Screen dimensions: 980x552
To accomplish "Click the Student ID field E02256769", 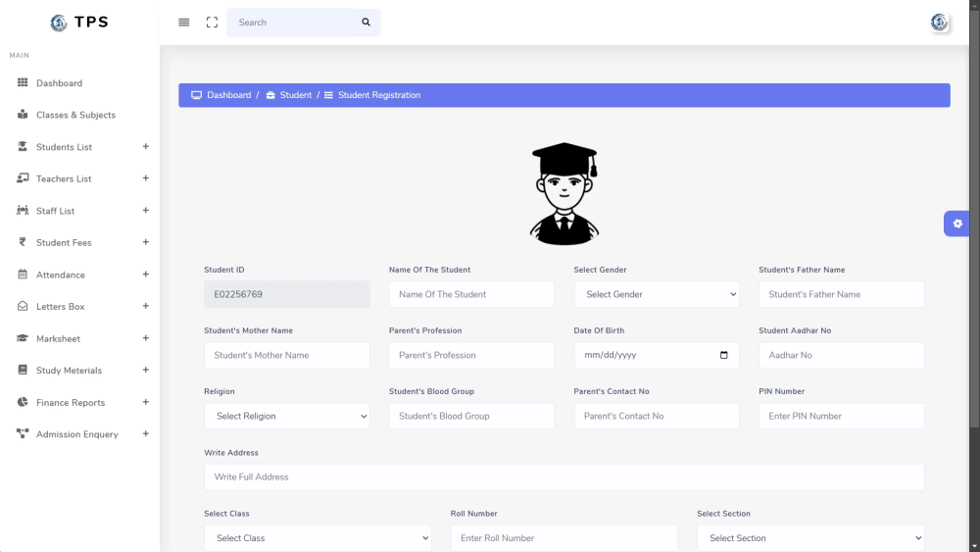I will pos(287,294).
